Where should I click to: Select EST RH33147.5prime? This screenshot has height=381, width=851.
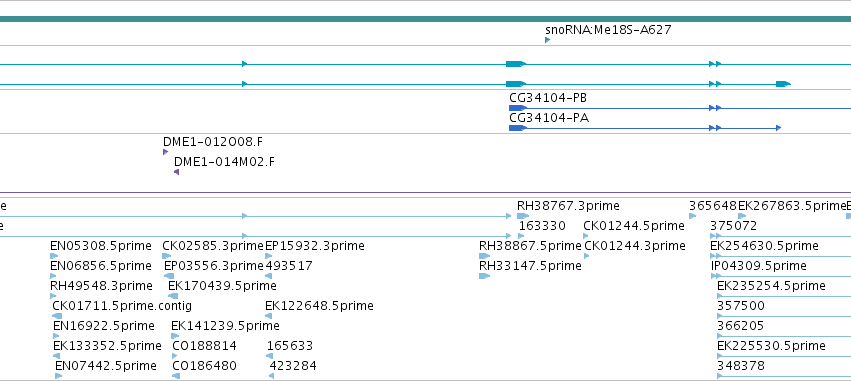(x=530, y=266)
